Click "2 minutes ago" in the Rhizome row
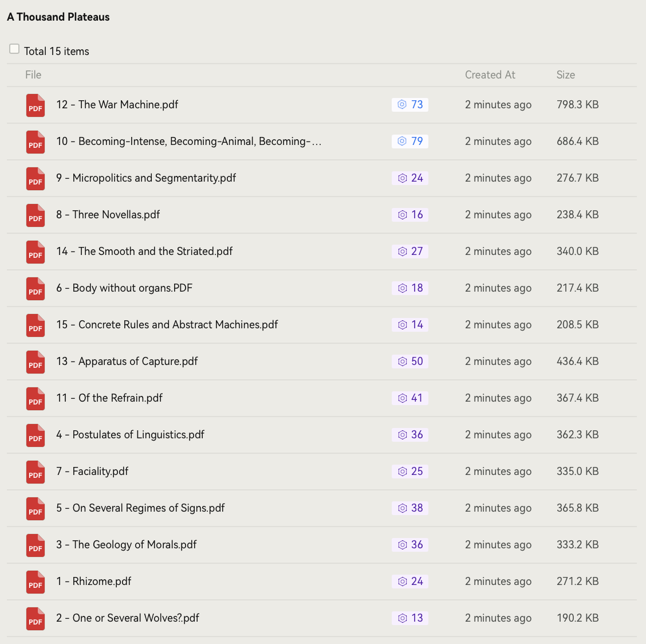 point(498,582)
